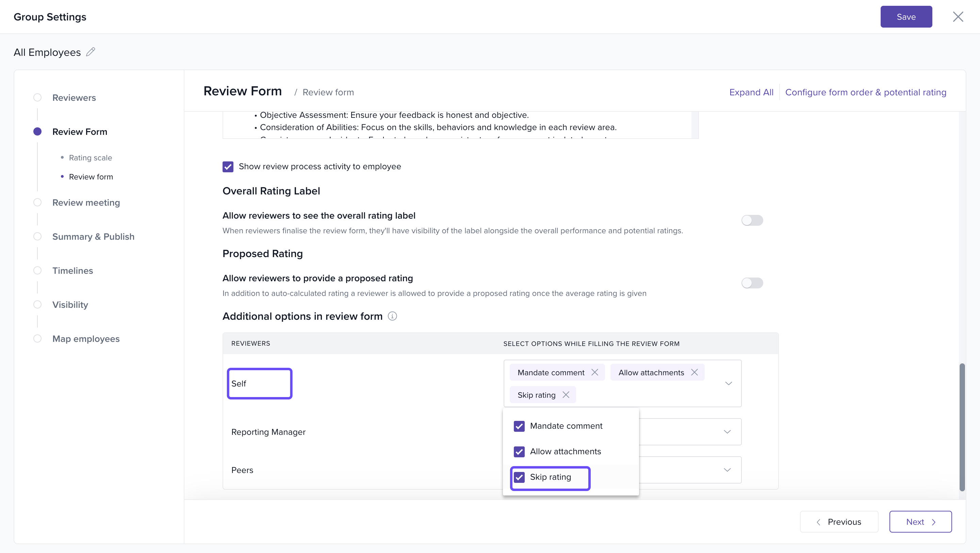Open Configure form order & potential rating
This screenshot has height=553, width=980.
tap(865, 93)
